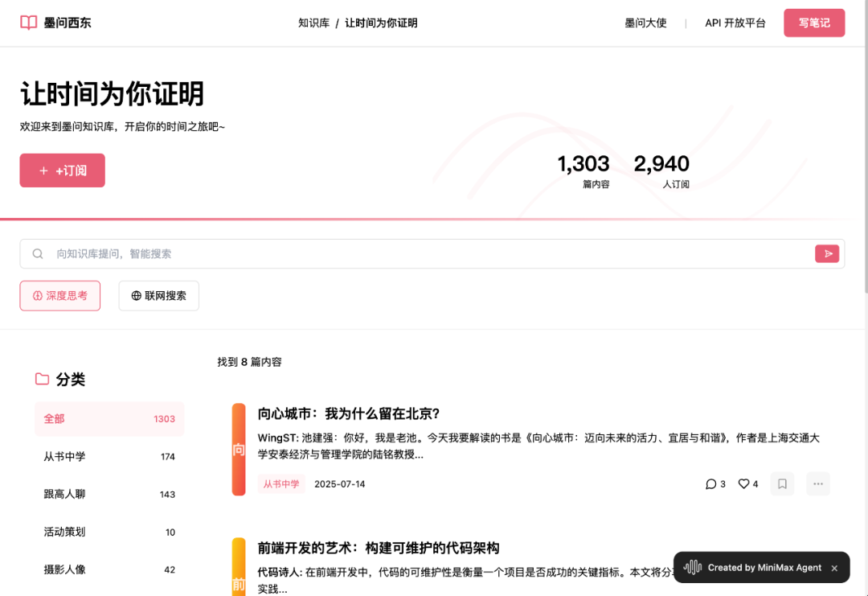Click the +订阅 subscribe button
The height and width of the screenshot is (596, 868).
(x=63, y=171)
